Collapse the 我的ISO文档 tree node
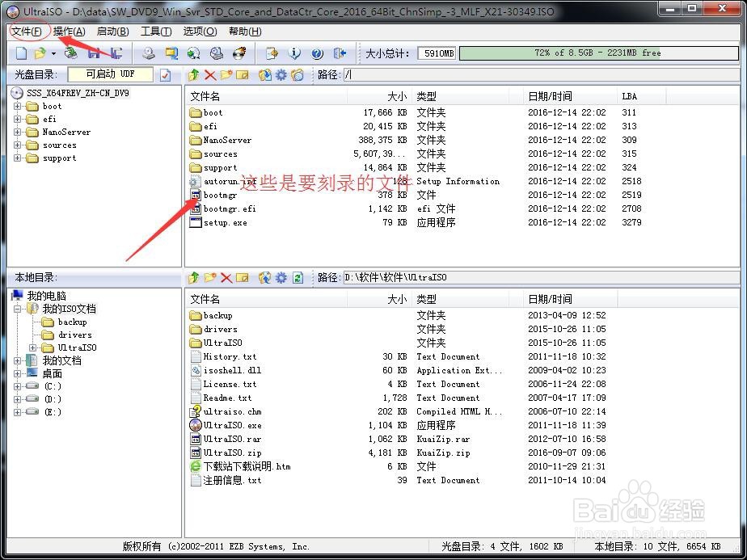747x560 pixels. pyautogui.click(x=18, y=309)
